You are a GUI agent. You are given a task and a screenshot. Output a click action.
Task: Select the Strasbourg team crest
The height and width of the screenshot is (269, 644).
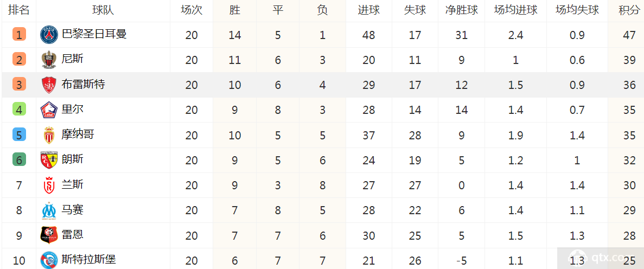(49, 260)
